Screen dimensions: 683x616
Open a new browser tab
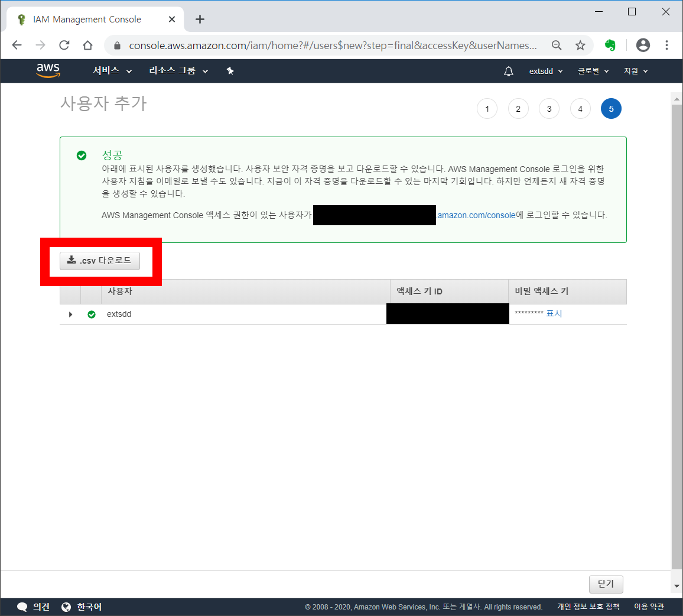[x=200, y=19]
